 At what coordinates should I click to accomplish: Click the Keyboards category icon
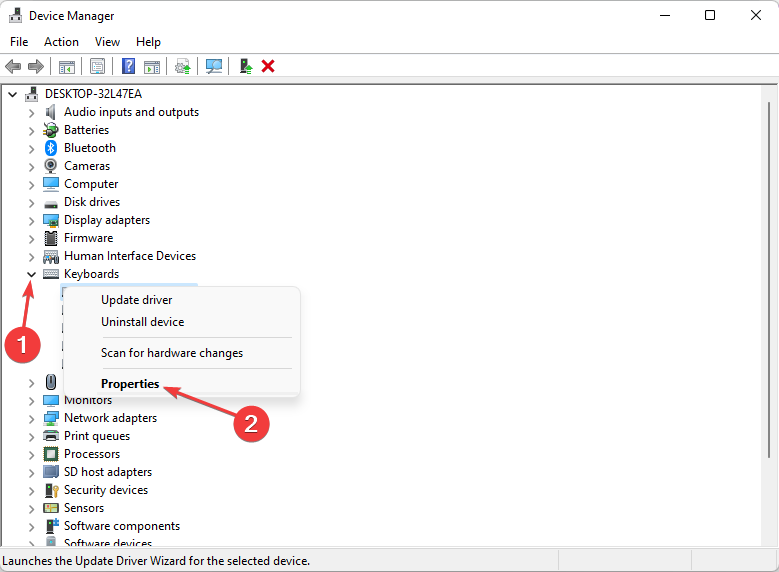(51, 274)
